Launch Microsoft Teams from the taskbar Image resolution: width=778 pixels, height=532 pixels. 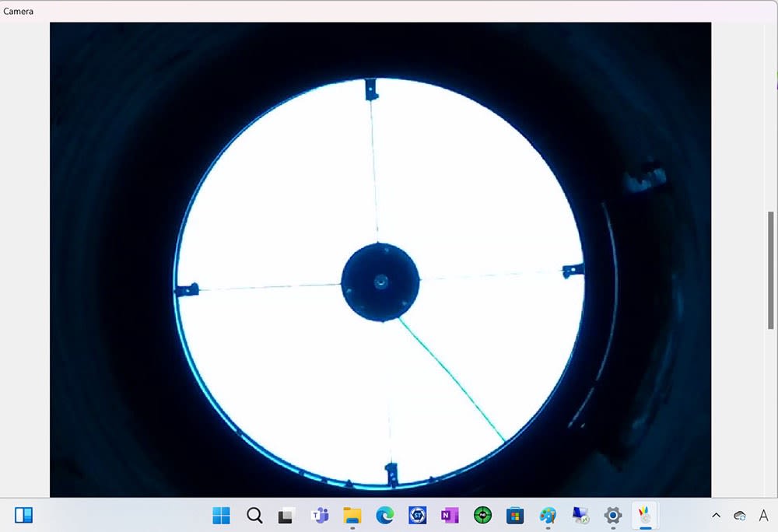click(x=320, y=516)
